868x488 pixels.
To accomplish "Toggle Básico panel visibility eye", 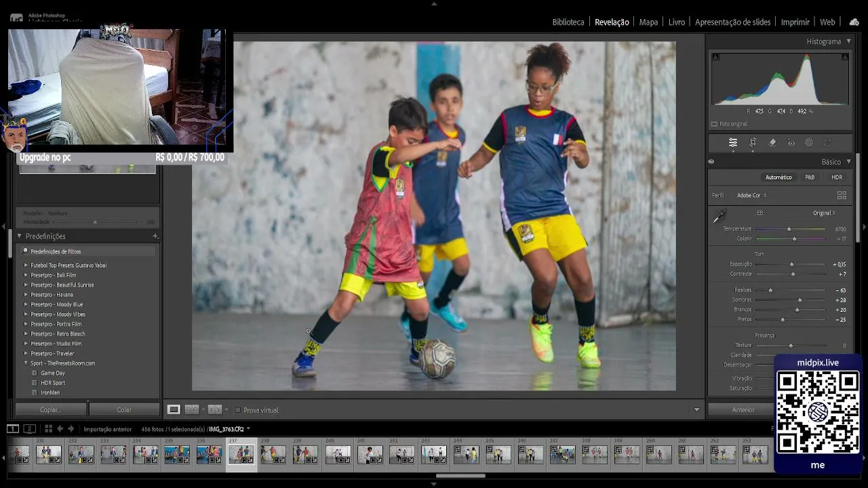I will click(x=711, y=162).
